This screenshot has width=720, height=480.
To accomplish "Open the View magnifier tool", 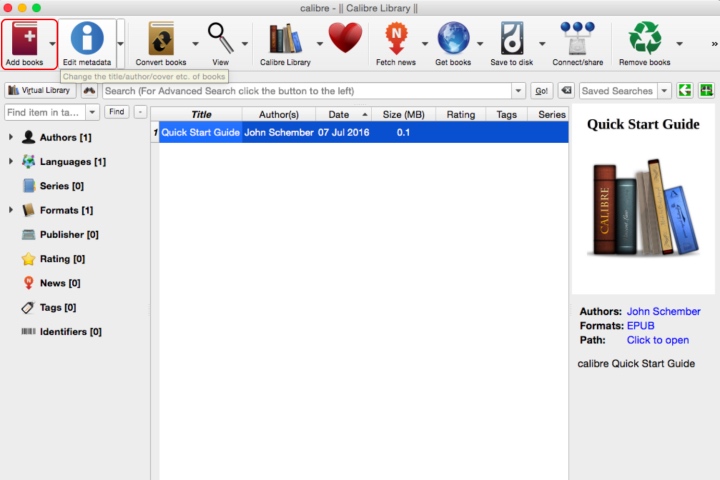I will [220, 38].
